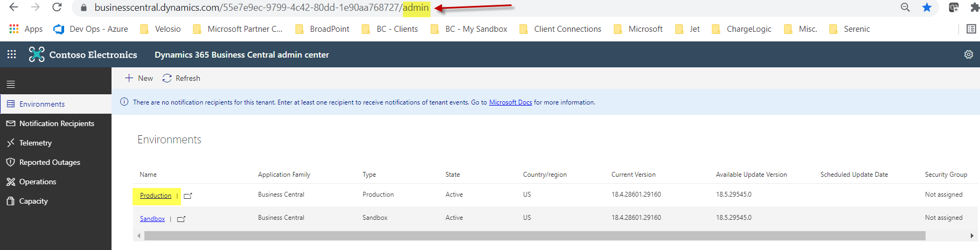
Task: Select the Sandbox row's Sandbox type cell
Action: point(375,218)
